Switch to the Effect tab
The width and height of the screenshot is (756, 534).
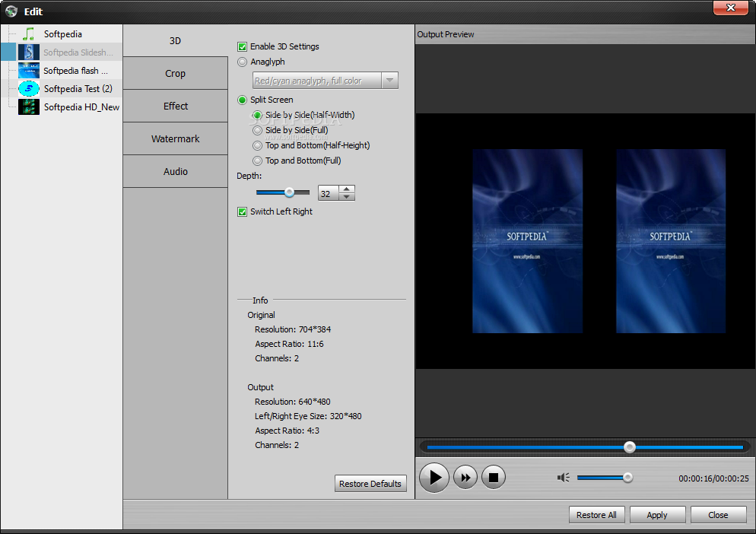click(x=175, y=106)
